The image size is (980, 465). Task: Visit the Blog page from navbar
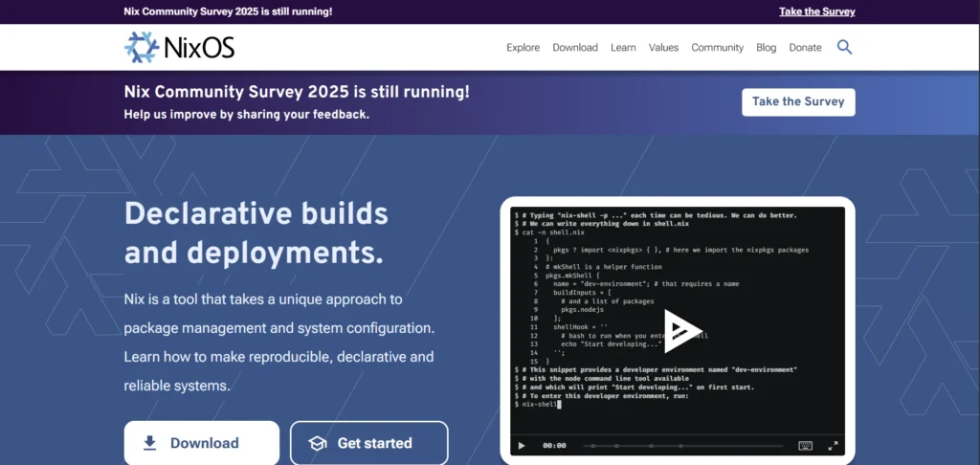[766, 48]
